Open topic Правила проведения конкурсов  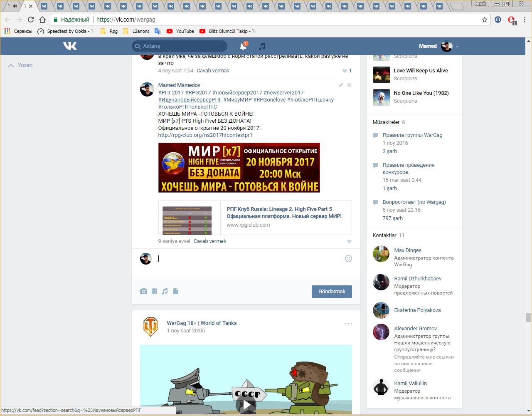click(x=409, y=168)
